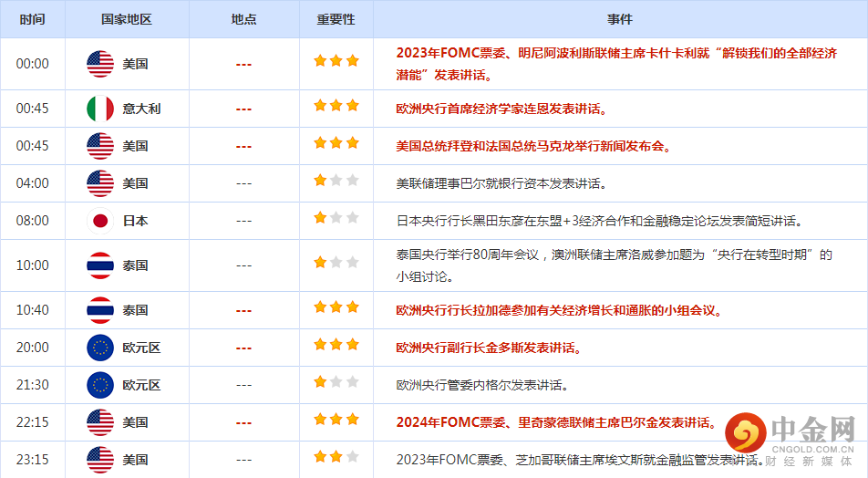
Task: Select the 时间 column header
Action: pos(32,19)
